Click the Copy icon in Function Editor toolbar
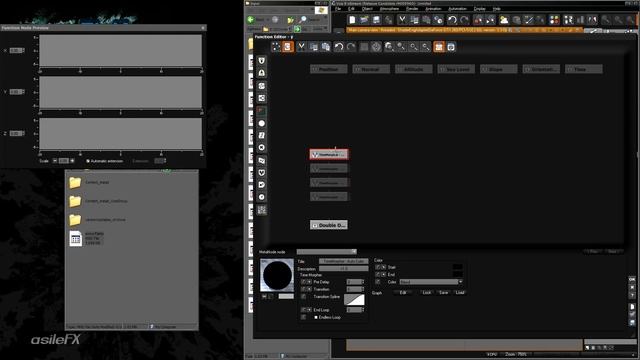The width and height of the screenshot is (640, 360). 313,47
